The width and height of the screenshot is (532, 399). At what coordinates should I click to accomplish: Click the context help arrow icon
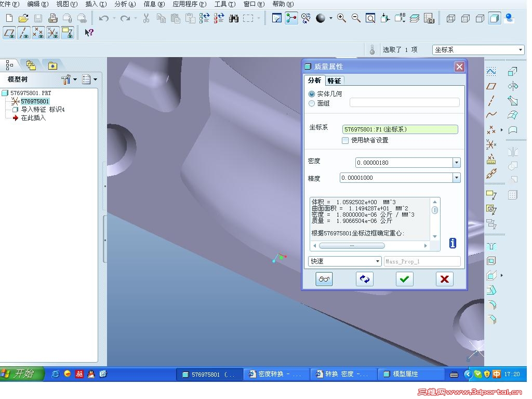pos(89,33)
